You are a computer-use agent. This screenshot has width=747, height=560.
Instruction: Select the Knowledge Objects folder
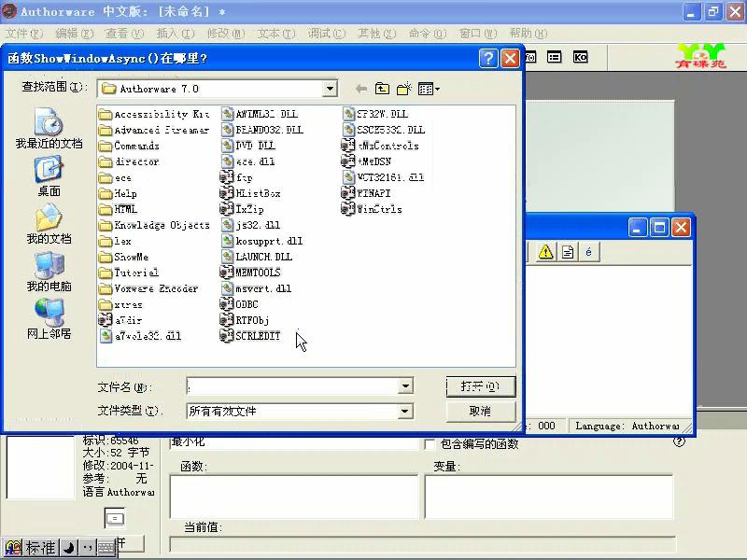154,225
